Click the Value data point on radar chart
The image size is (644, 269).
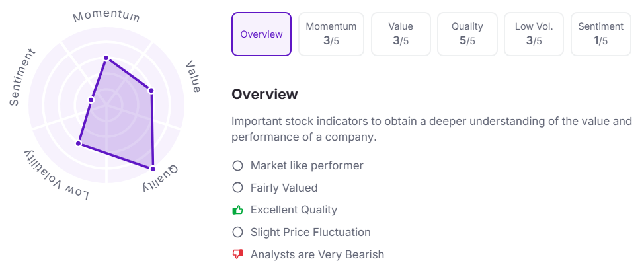(151, 91)
